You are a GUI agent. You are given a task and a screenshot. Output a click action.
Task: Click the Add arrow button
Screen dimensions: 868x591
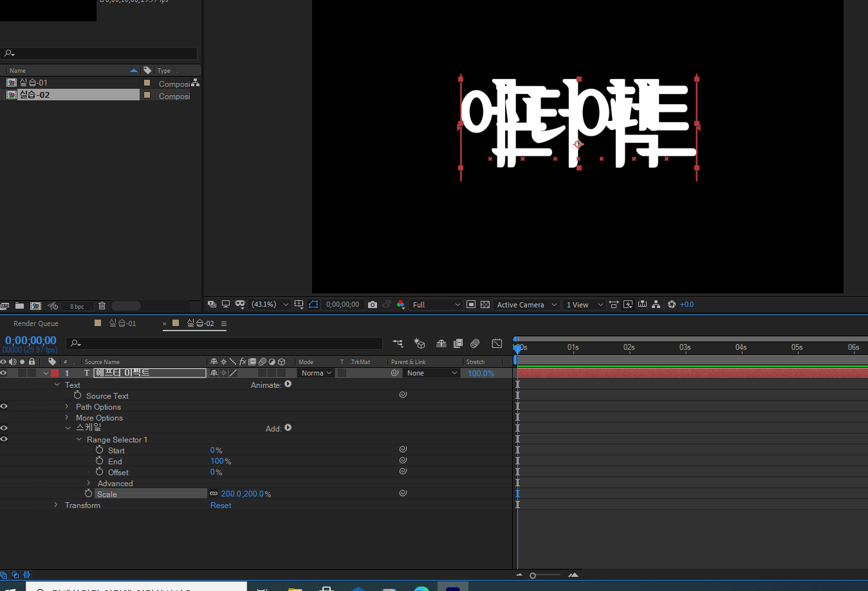pyautogui.click(x=288, y=428)
